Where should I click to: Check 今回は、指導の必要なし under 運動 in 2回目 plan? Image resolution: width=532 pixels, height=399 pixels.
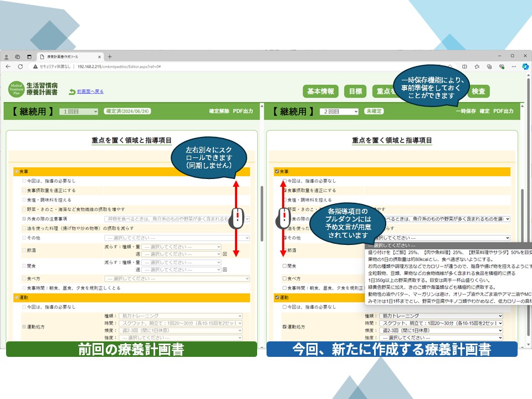click(285, 307)
